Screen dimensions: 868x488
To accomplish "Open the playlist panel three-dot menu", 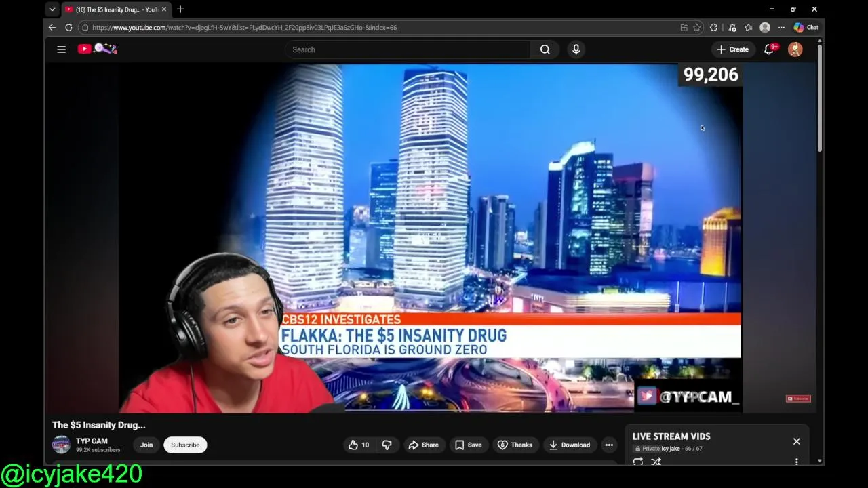I will point(796,462).
